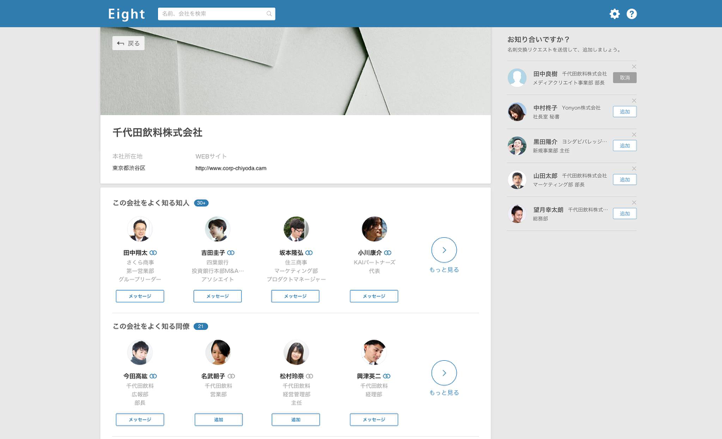Viewport: 722px width, 439px height.
Task: Open 小川康介's profile photo
Action: pyautogui.click(x=374, y=229)
